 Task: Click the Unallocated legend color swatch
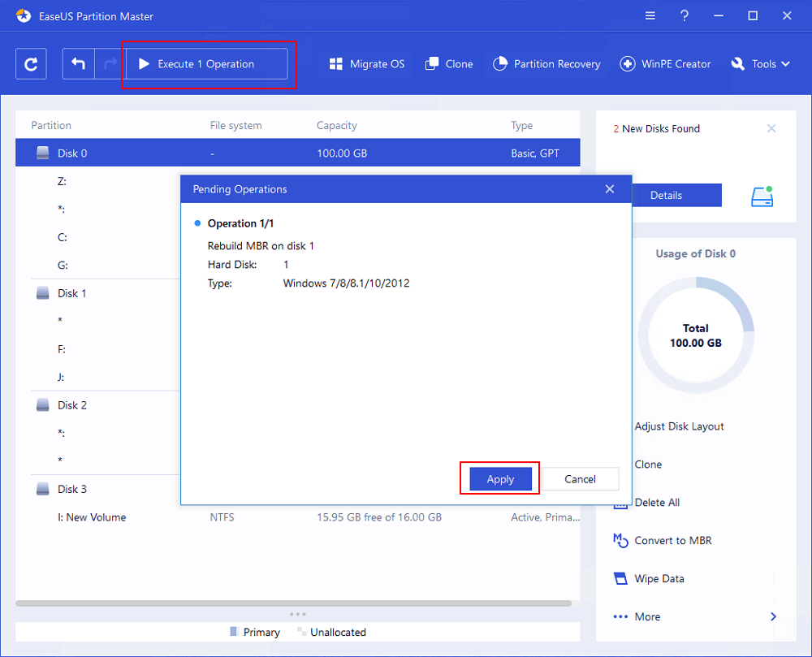[301, 632]
